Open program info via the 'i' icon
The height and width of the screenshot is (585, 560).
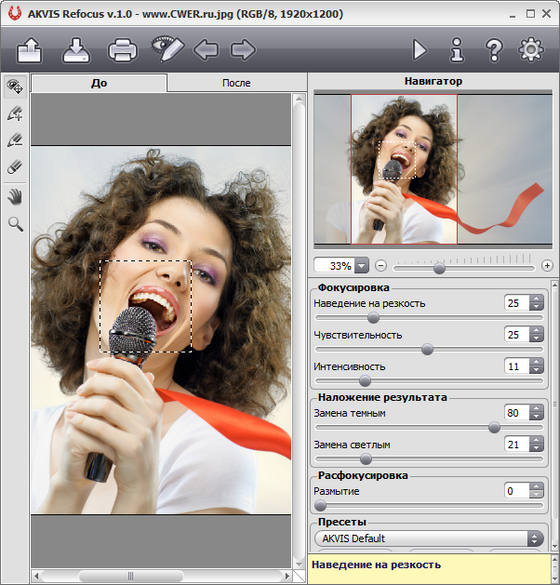pyautogui.click(x=457, y=50)
